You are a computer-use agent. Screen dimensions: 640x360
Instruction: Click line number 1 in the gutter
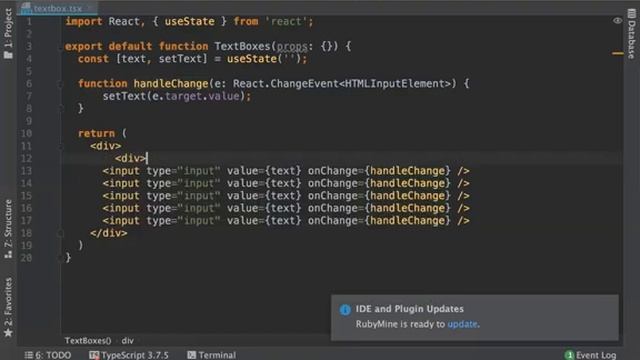point(29,21)
